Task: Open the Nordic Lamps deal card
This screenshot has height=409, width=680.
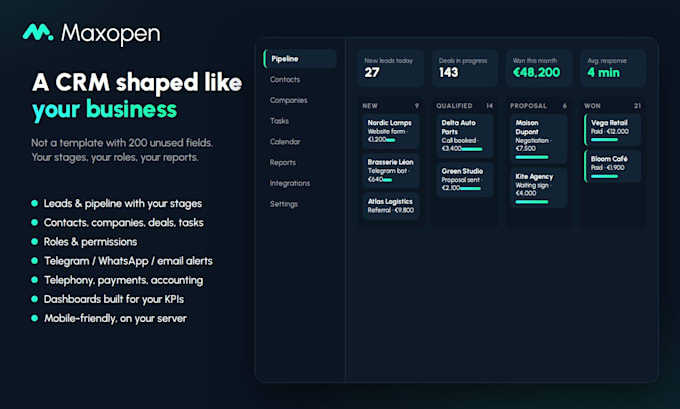Action: [x=391, y=131]
